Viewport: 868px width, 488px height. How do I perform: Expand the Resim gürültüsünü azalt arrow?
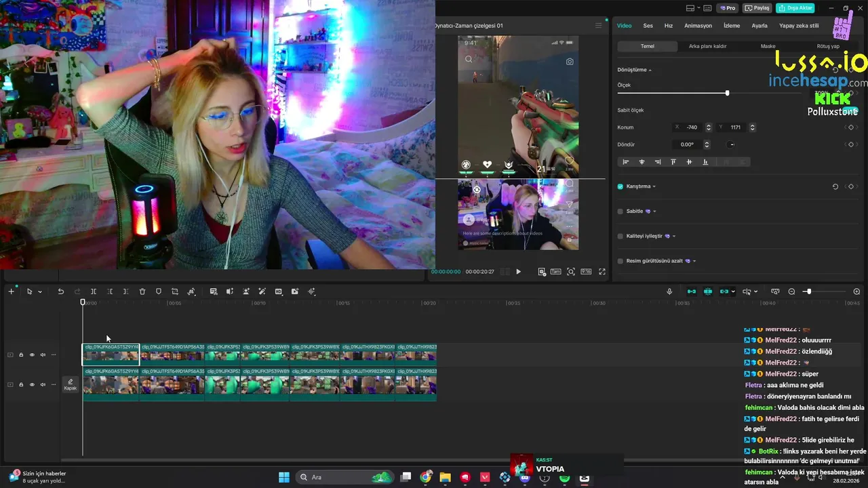694,261
